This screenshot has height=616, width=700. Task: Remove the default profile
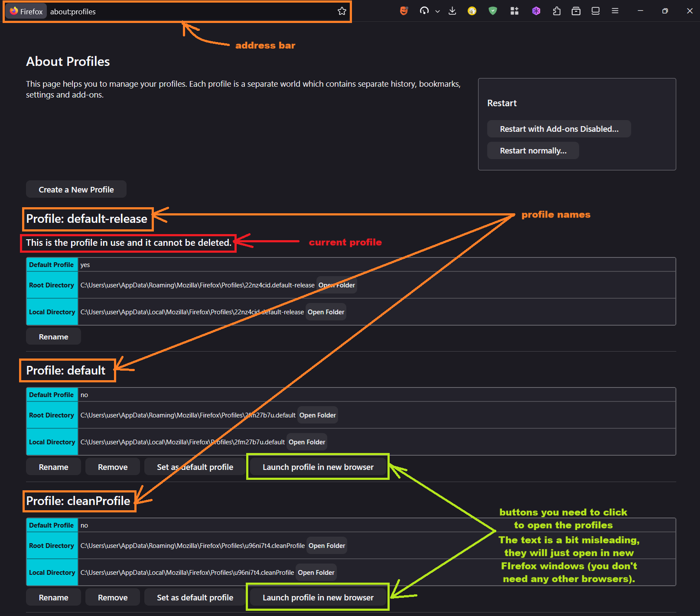(x=113, y=467)
